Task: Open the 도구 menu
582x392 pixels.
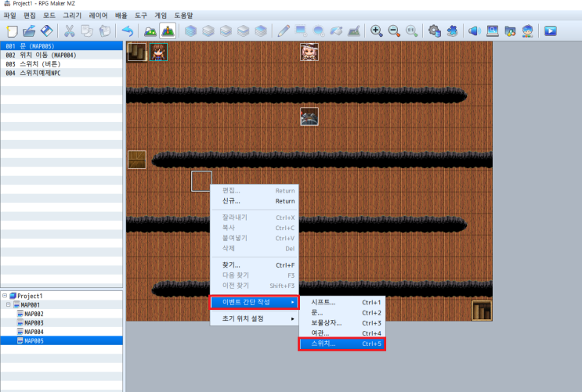Action: (x=141, y=15)
